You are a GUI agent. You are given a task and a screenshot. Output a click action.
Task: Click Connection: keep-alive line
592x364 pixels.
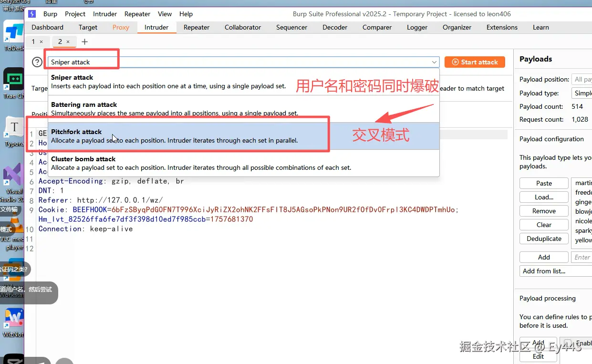(x=85, y=229)
